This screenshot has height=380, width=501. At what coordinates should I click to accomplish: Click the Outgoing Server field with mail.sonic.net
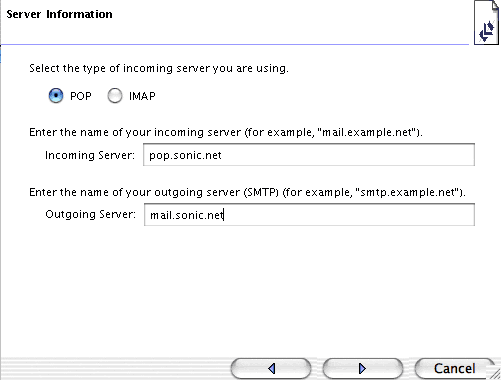pos(309,215)
